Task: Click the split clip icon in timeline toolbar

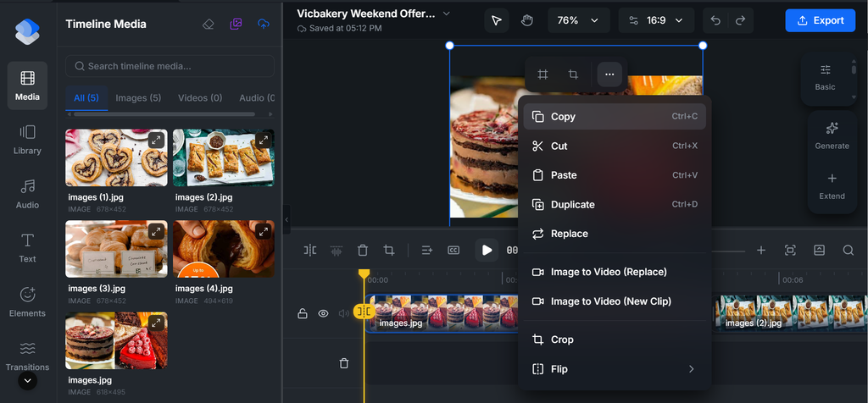Action: (310, 251)
